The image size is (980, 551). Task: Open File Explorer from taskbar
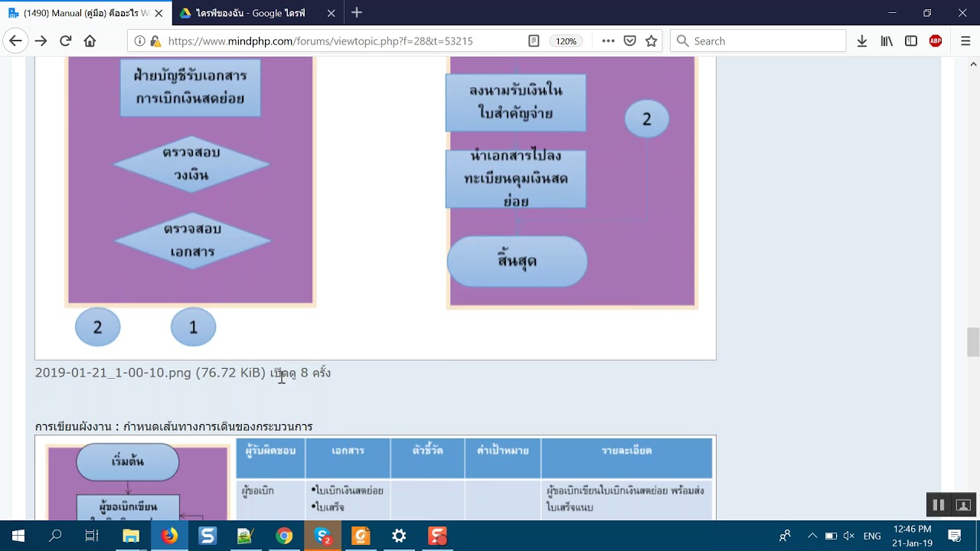(131, 536)
